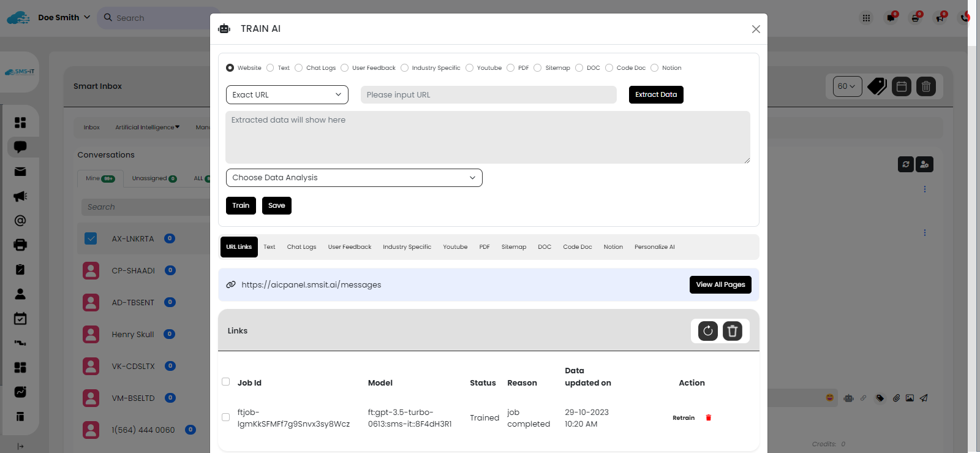
Task: Click the calendar icon in Smart Inbox toolbar
Action: [x=902, y=86]
